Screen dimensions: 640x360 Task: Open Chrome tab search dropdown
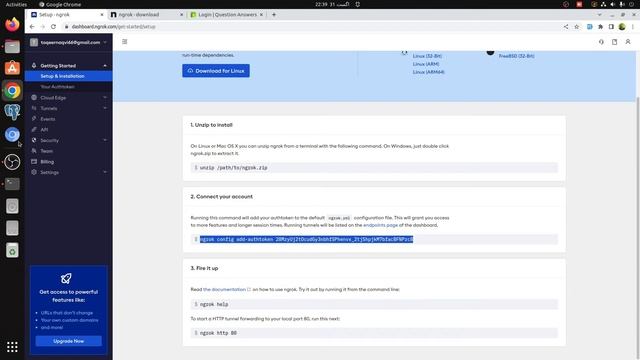pos(600,15)
